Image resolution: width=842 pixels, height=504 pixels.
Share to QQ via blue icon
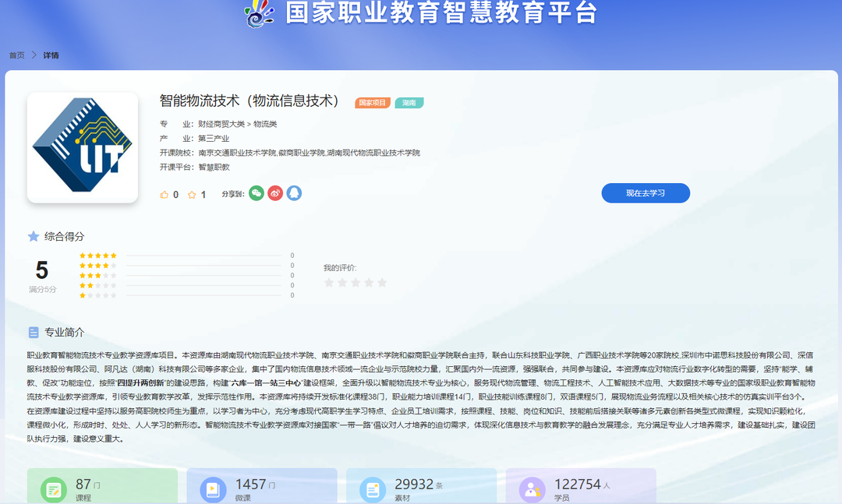pos(294,193)
